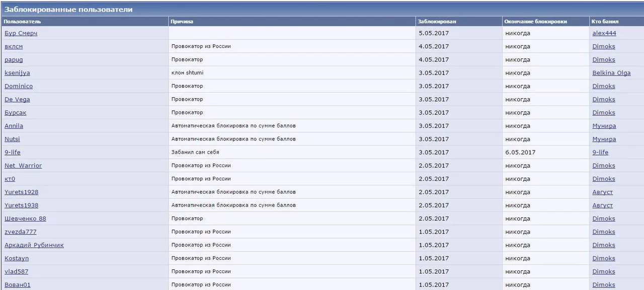This screenshot has height=290, width=644.
Task: Open moderator Dimoks in кт0 row
Action: click(x=604, y=179)
